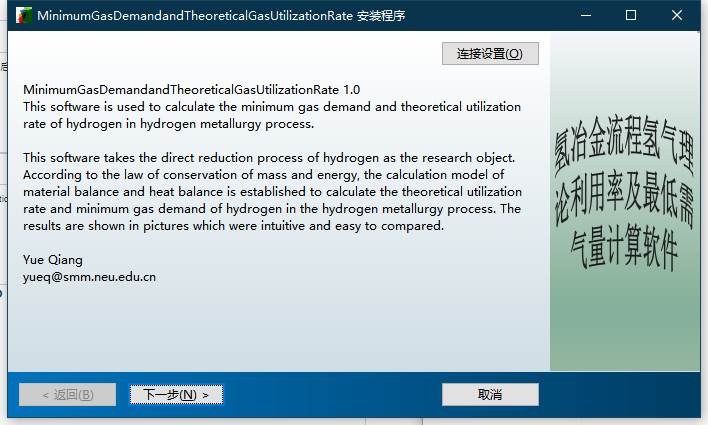Image resolution: width=708 pixels, height=425 pixels.
Task: Maximize the installer window
Action: [631, 15]
